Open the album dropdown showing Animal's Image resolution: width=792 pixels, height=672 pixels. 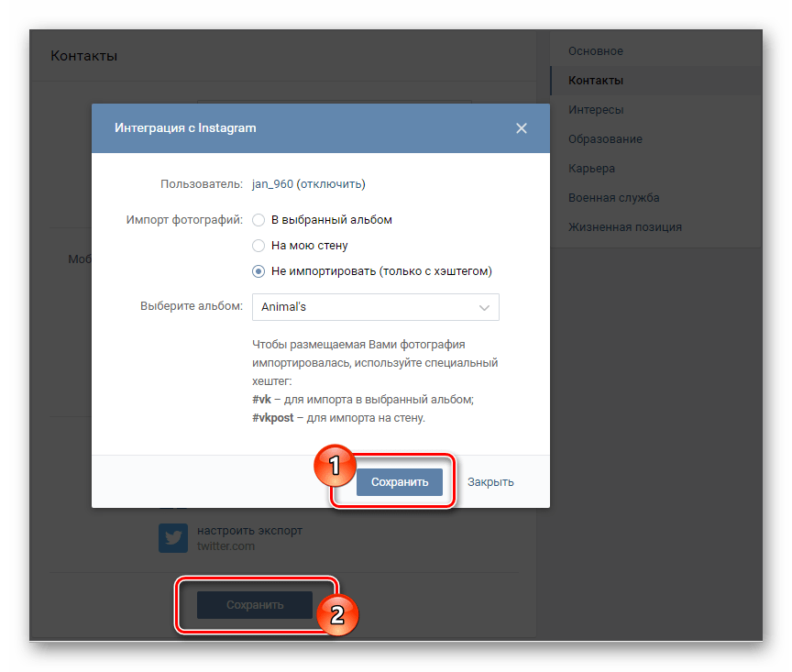coord(375,307)
